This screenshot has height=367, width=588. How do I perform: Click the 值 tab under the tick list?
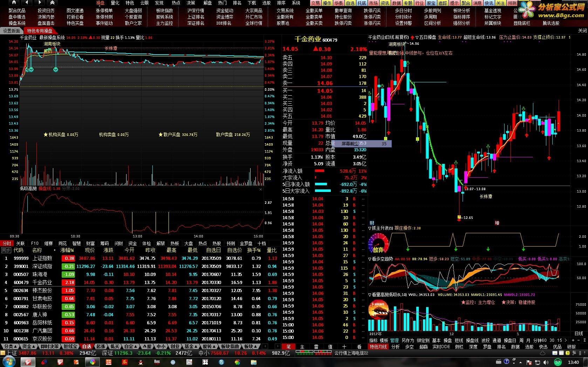(x=330, y=347)
